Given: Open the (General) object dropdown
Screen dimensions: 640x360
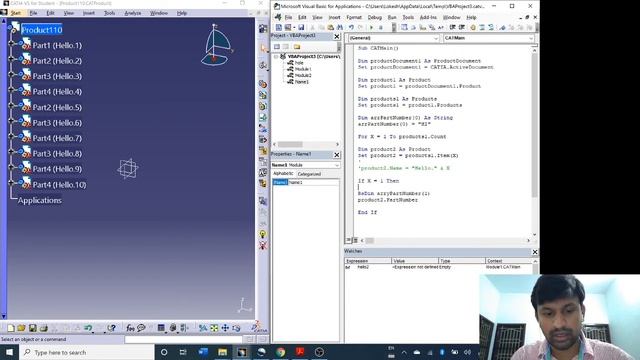Looking at the screenshot, I should coord(436,38).
